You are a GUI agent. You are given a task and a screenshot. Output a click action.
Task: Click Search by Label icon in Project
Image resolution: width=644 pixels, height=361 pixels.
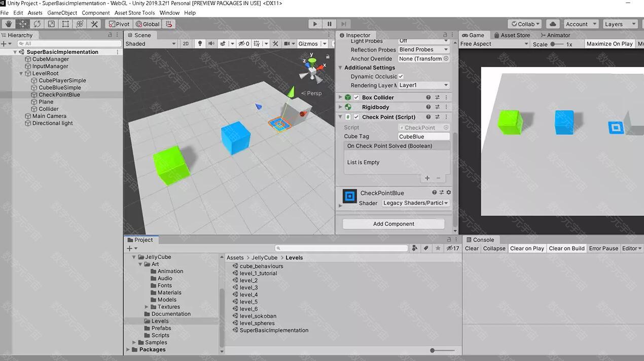(426, 248)
